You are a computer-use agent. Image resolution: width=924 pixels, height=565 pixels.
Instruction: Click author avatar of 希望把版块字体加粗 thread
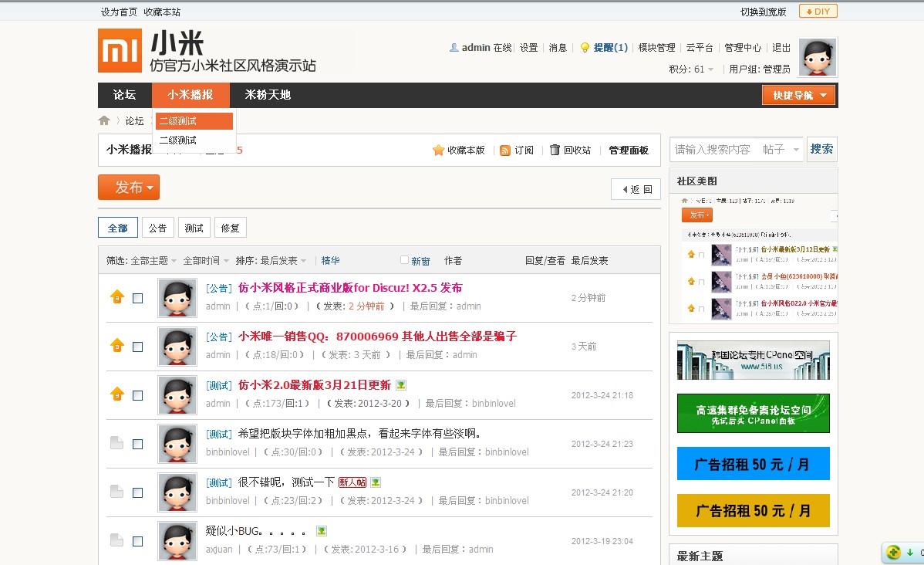click(x=177, y=444)
